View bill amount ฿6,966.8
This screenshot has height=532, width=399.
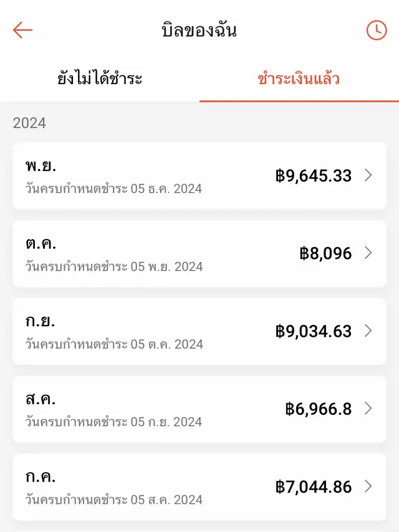click(319, 409)
